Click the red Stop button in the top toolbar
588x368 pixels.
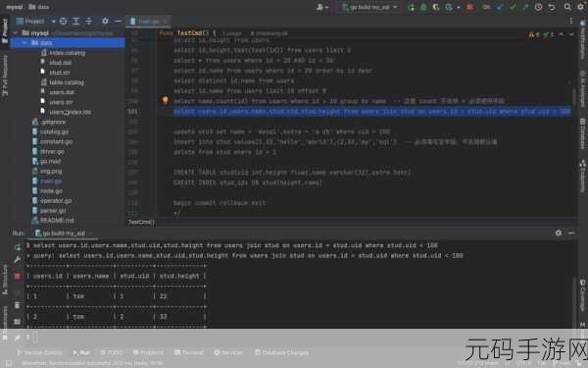[x=469, y=7]
